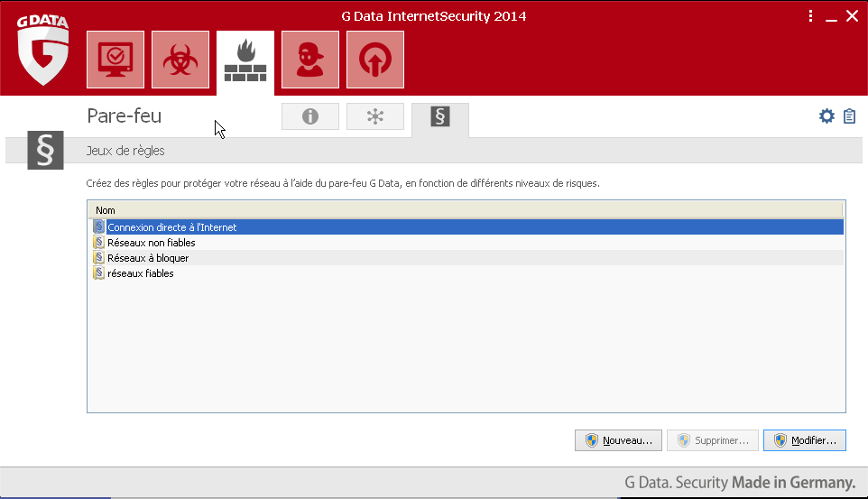Select 'Connexion directe à l'Internet' rule set

click(466, 227)
